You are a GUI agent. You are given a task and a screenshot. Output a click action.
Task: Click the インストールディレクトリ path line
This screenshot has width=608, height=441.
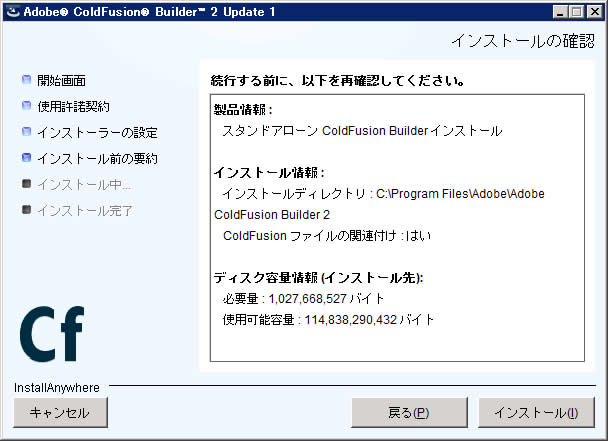(379, 204)
